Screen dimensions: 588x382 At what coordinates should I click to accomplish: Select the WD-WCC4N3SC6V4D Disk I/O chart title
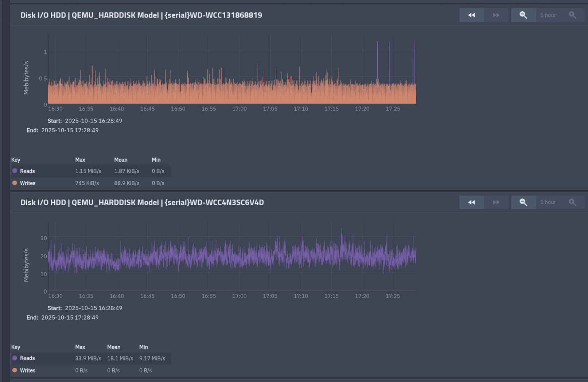click(x=142, y=202)
